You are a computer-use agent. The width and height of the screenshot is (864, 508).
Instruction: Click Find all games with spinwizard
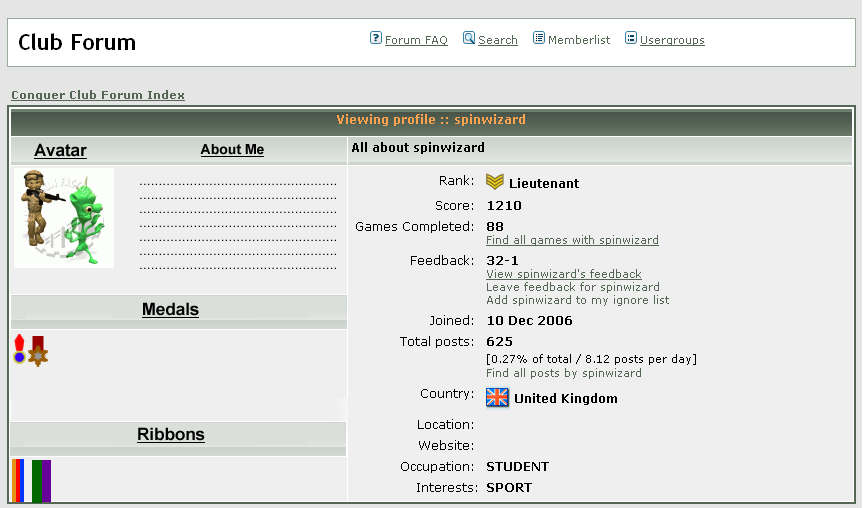pyautogui.click(x=573, y=240)
